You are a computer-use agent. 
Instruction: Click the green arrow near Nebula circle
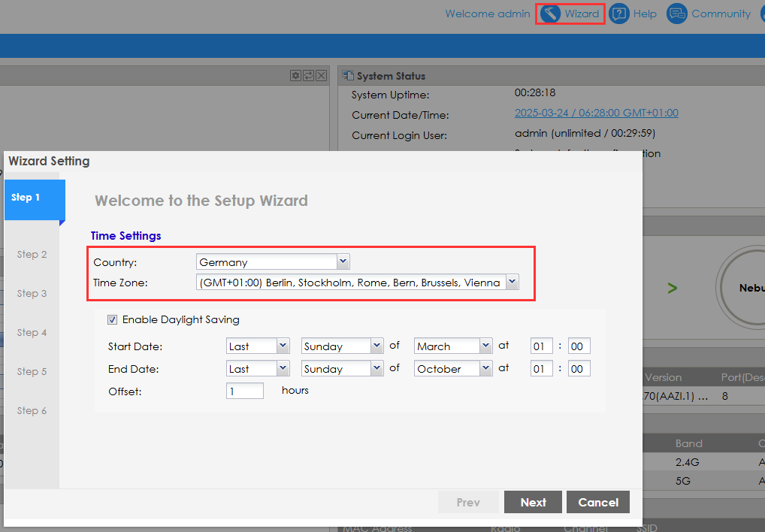click(673, 288)
